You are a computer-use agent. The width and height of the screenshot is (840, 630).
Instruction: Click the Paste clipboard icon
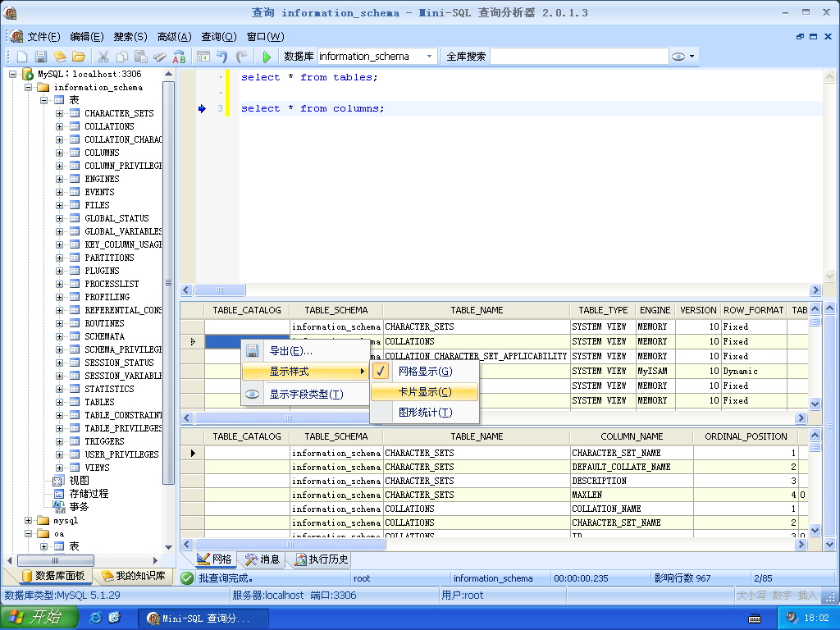(x=141, y=57)
